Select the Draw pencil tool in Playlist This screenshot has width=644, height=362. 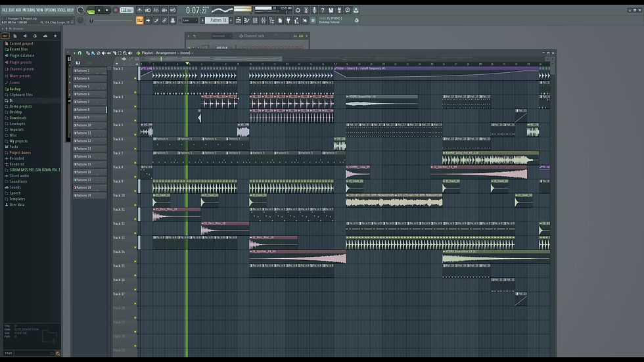click(x=87, y=53)
